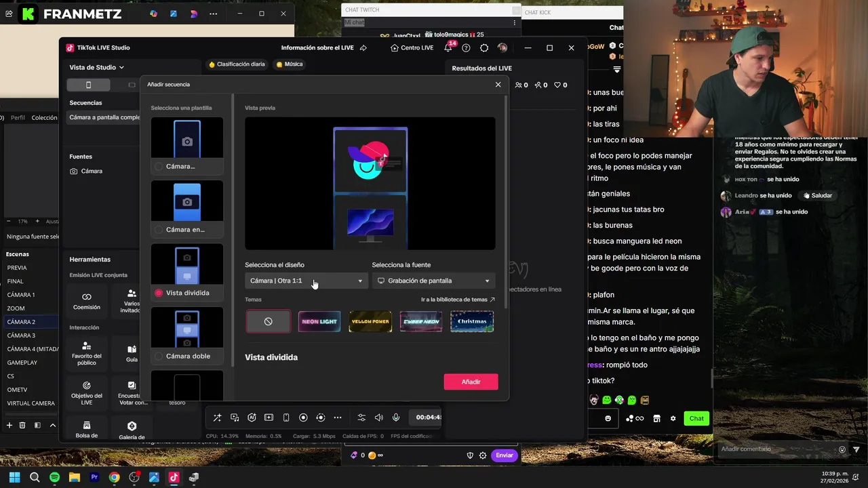868x488 pixels.
Task: Click the Centro LIVE button
Action: pos(412,48)
